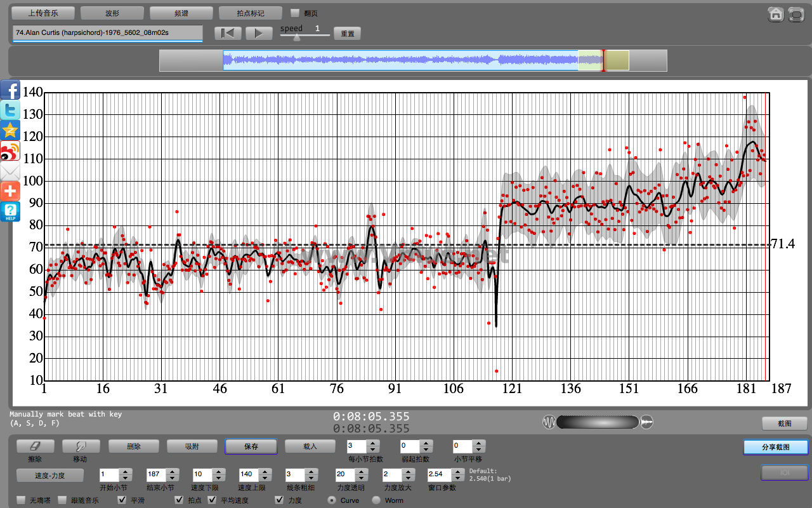
Task: Select the eraser (擦除) tool
Action: 36,446
